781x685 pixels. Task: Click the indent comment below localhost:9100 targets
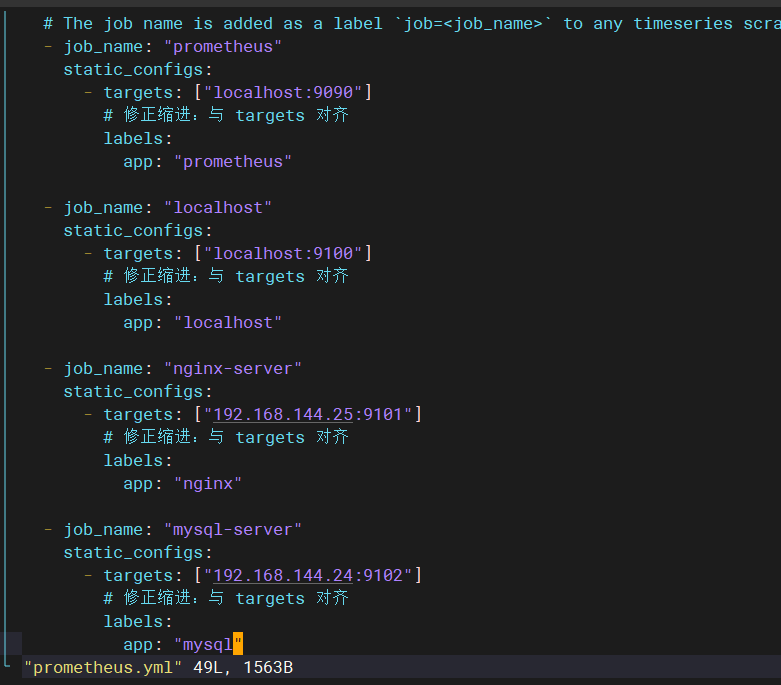pyautogui.click(x=226, y=276)
